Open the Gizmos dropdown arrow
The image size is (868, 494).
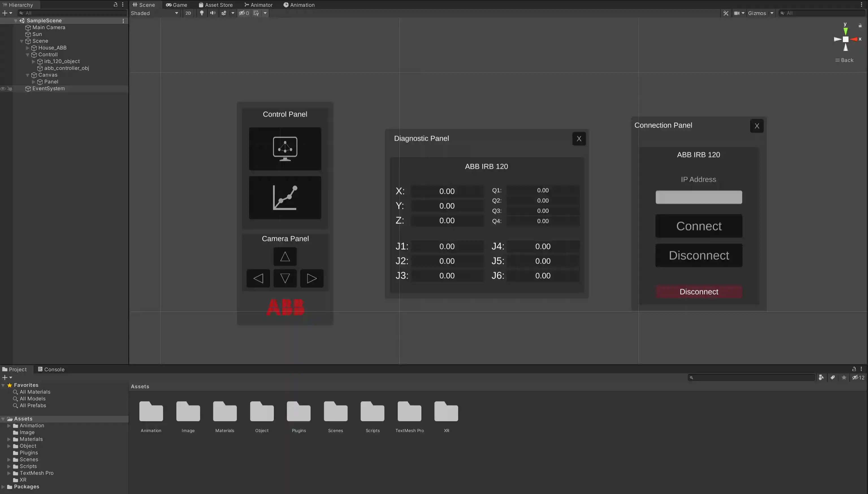point(772,13)
